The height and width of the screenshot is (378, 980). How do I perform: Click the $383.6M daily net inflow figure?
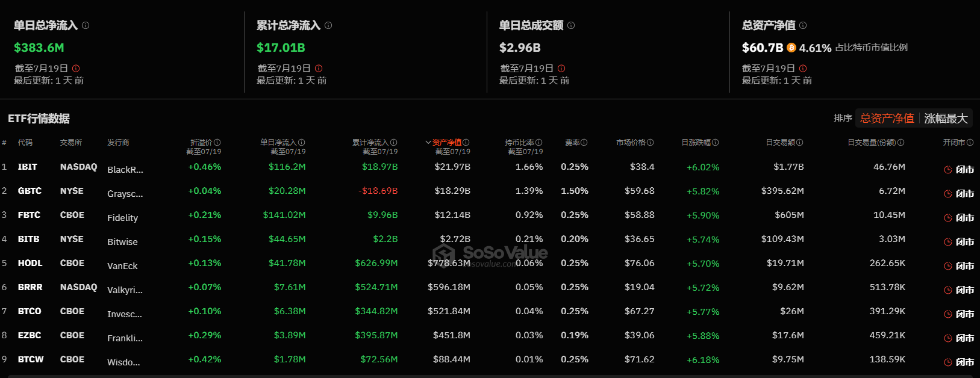[x=39, y=48]
